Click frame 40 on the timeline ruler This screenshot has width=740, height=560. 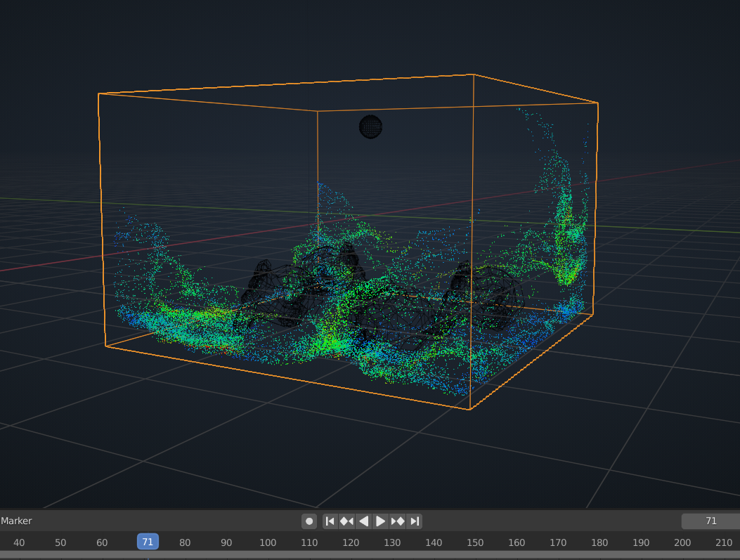click(19, 542)
